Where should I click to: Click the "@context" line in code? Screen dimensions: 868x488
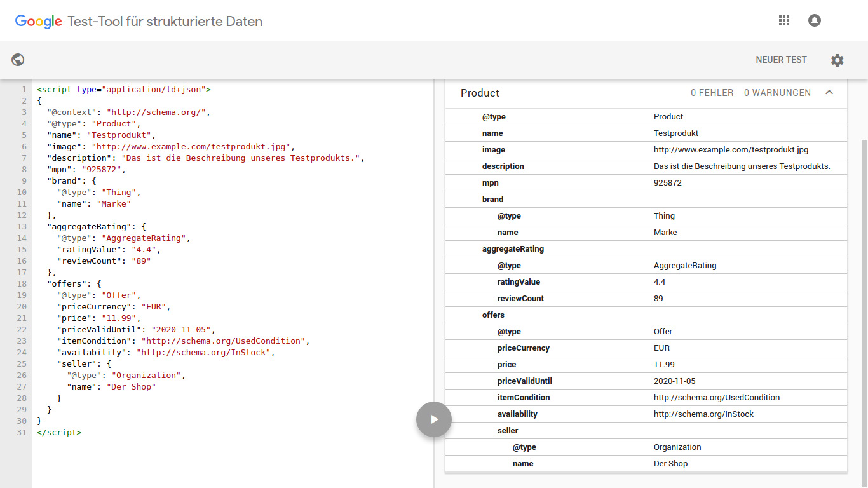(128, 112)
